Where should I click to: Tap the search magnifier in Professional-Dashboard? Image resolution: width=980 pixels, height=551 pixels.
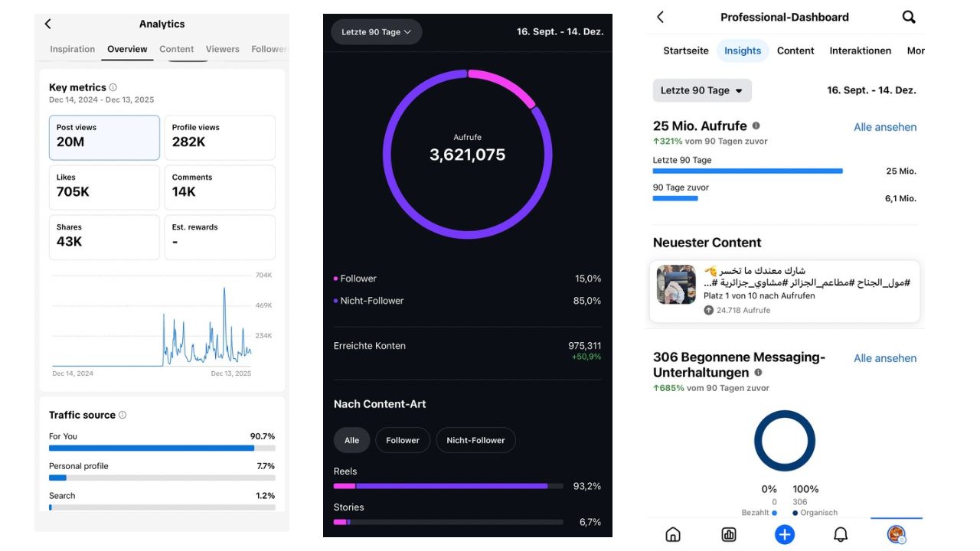tap(909, 17)
